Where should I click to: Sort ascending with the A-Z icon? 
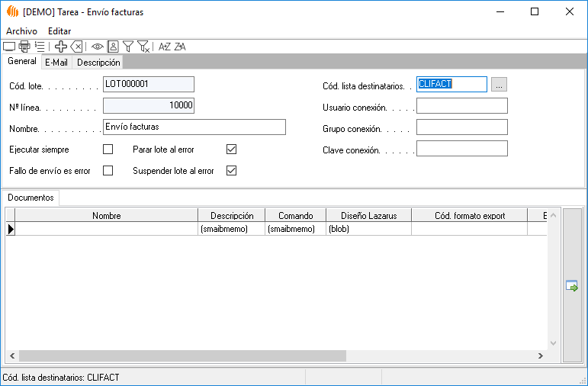point(164,47)
